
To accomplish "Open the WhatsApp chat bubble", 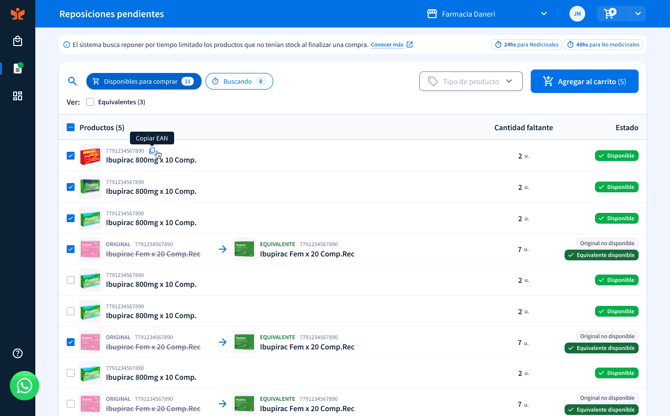I will tap(24, 386).
